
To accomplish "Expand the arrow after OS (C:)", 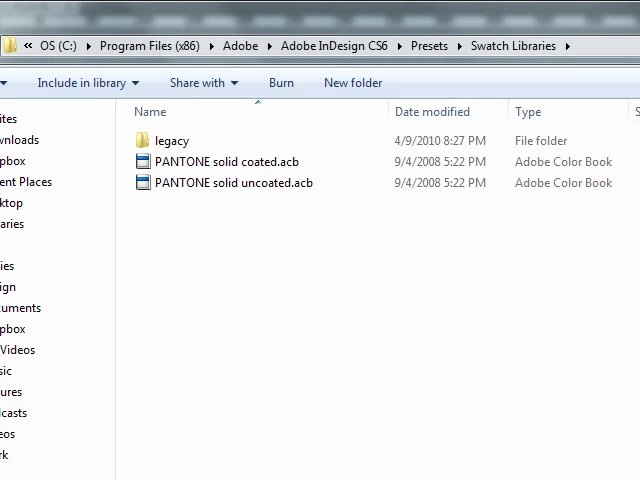I will pos(89,46).
